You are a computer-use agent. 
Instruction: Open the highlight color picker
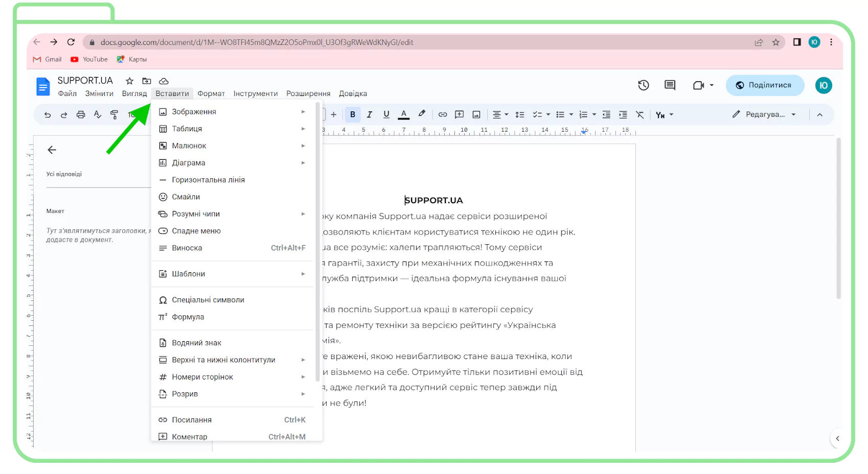tap(421, 114)
